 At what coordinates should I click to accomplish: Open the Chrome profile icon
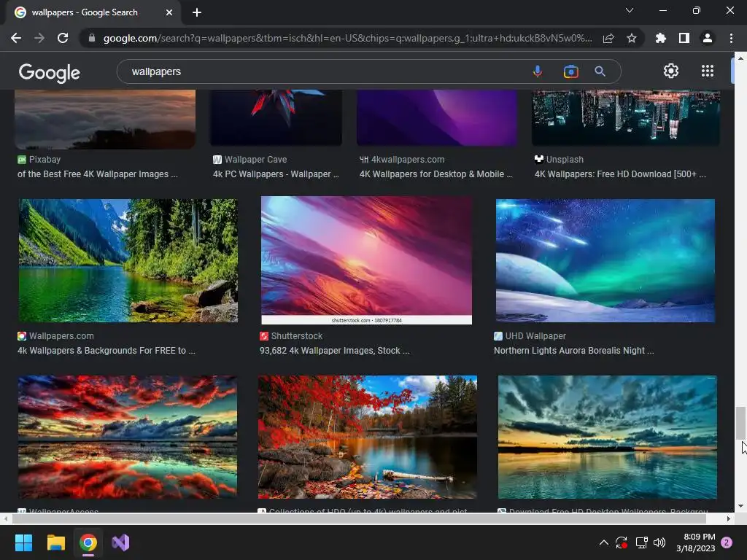(708, 38)
